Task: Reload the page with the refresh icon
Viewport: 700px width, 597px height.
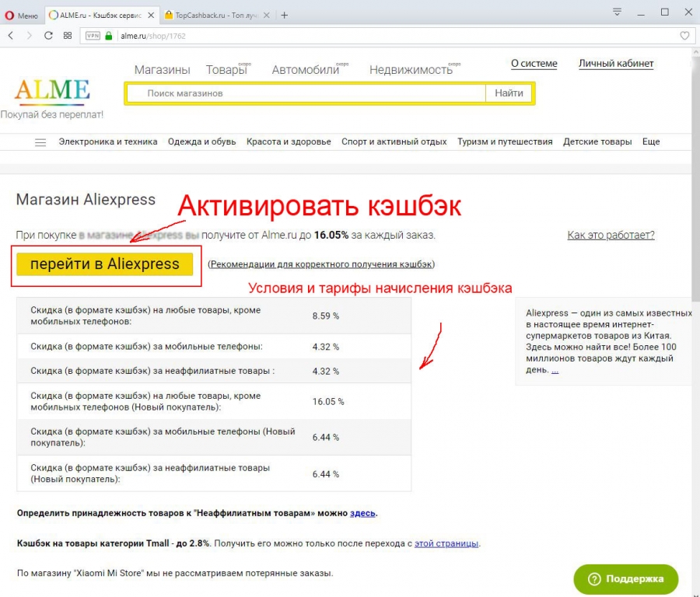Action: [49, 36]
